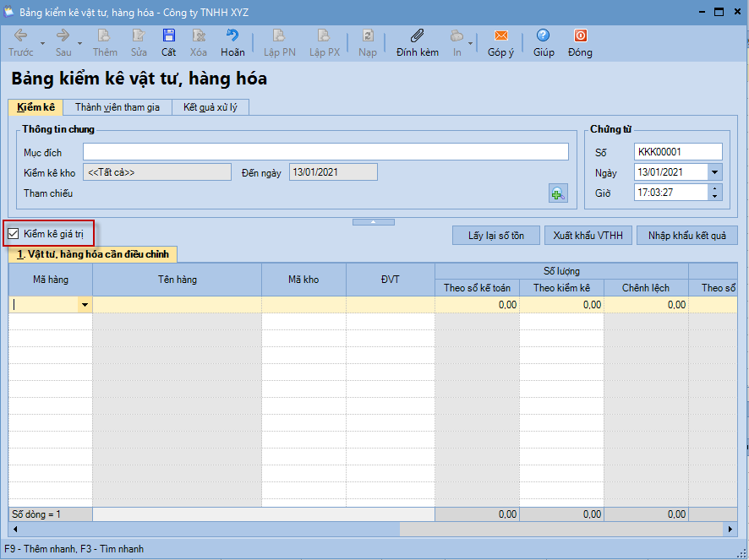Open the Sau dropdown arrow
Viewport: 749px width, 560px height.
pyautogui.click(x=79, y=43)
